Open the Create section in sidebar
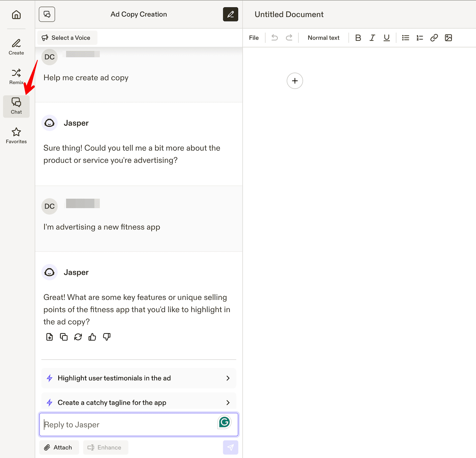This screenshot has width=476, height=458. 16,47
